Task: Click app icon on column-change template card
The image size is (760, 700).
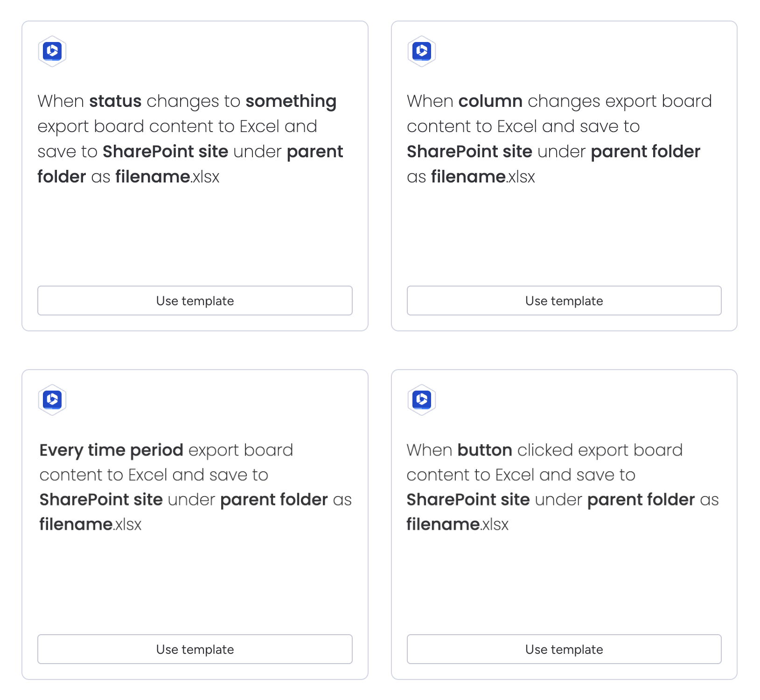Action: (x=422, y=51)
